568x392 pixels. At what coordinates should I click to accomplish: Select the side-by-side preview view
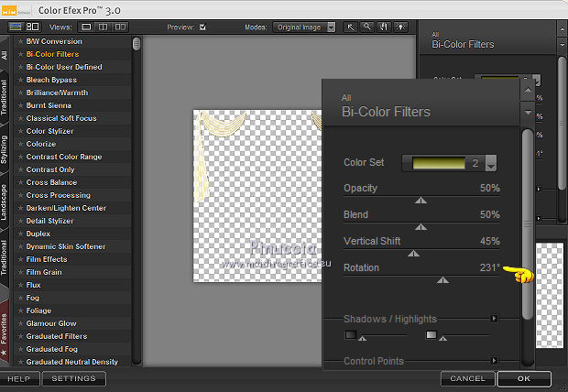coord(120,27)
